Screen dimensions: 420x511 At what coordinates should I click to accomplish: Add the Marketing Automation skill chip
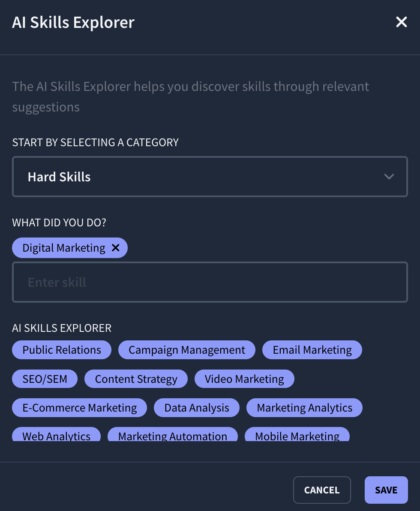173,436
